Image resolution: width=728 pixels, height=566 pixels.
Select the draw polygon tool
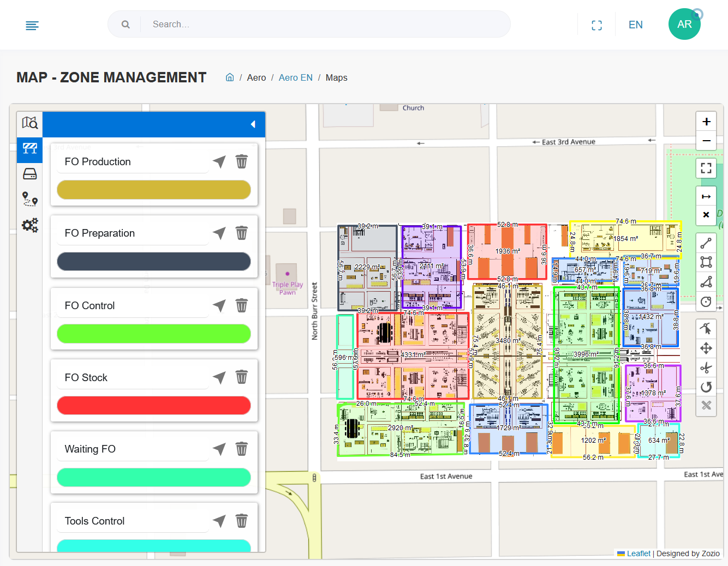[x=706, y=282]
